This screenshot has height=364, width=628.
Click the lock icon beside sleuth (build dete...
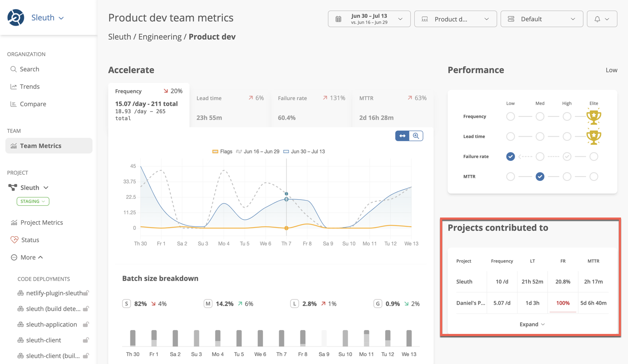coord(86,309)
